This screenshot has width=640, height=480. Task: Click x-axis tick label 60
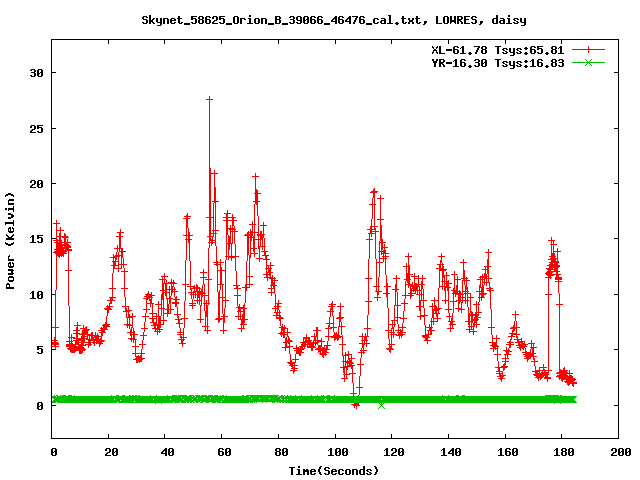[x=224, y=452]
